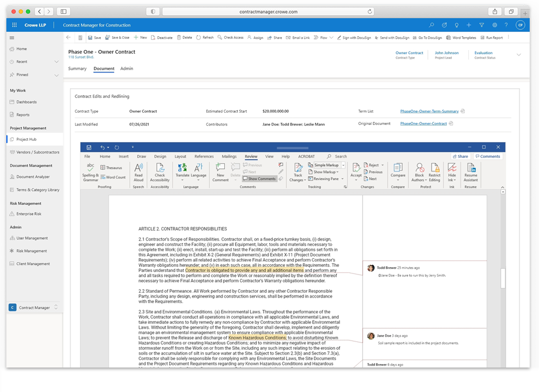
Task: Open the PhaseOne-Owner-Term-Summary link
Action: 429,111
